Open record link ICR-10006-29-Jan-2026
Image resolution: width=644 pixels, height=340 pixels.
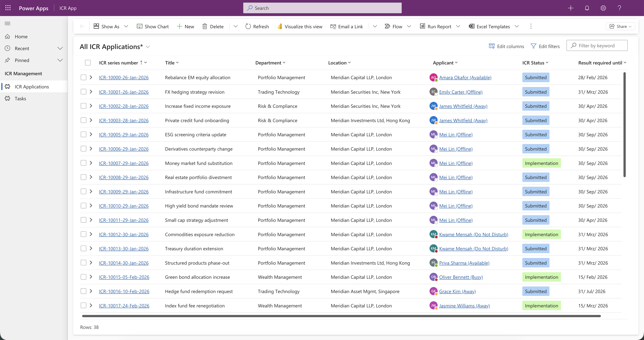coord(124,149)
